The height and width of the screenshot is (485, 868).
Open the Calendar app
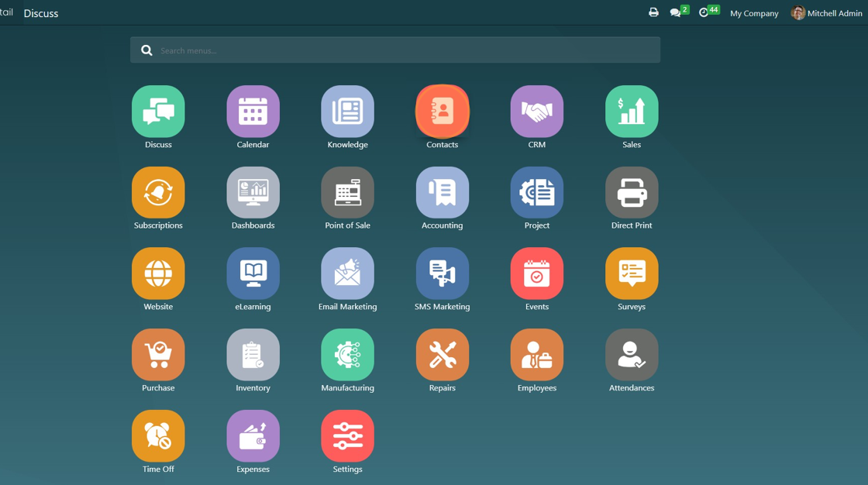pyautogui.click(x=253, y=112)
